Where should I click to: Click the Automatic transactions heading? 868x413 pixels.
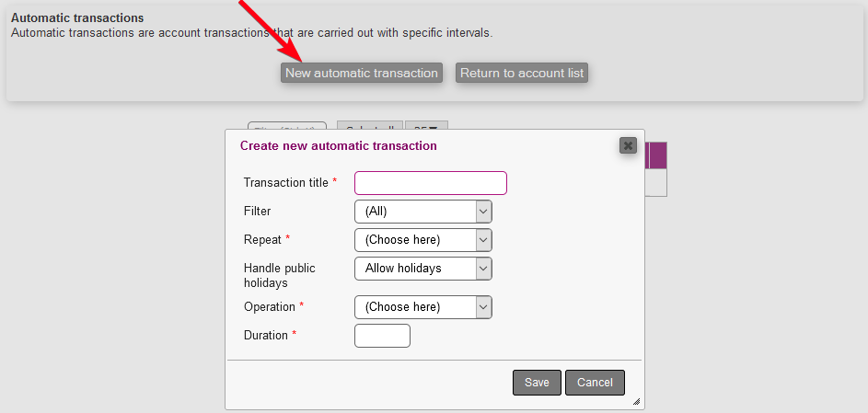pos(77,18)
